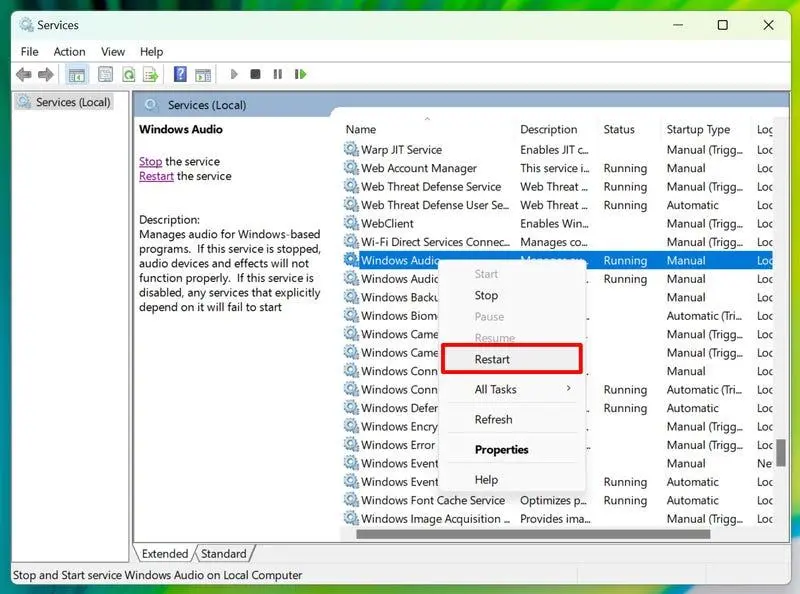
Task: Click the Services app icon in title bar
Action: (x=26, y=24)
